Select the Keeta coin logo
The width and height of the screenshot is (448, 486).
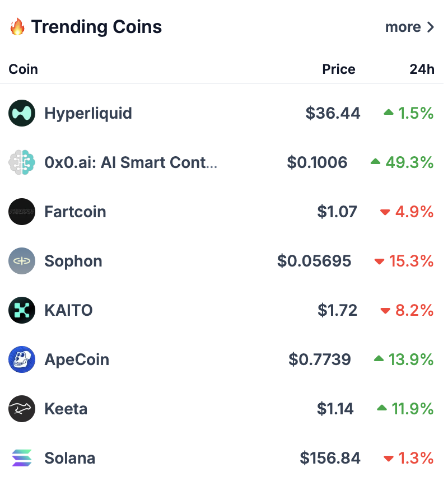(22, 409)
